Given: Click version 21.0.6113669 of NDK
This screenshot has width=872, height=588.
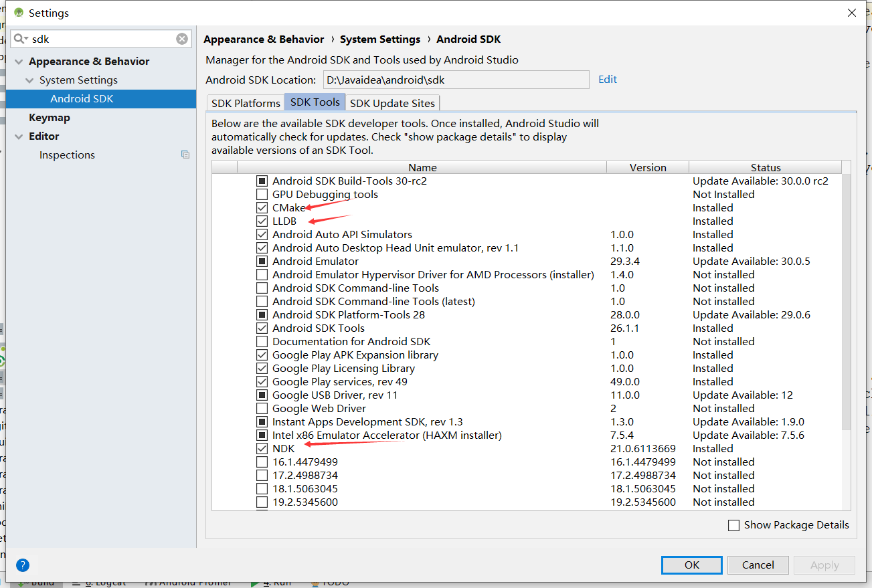Looking at the screenshot, I should (x=642, y=448).
